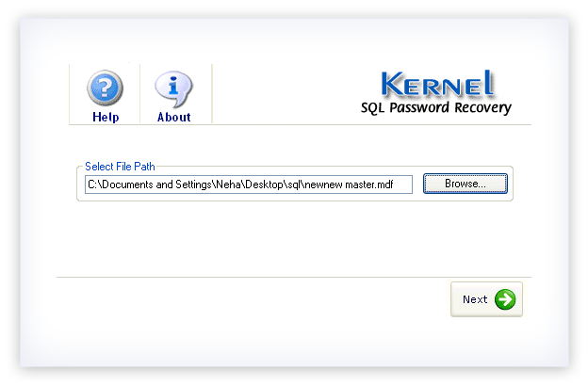Click the green arrow on the Next button
The width and height of the screenshot is (588, 385).
[x=505, y=299]
